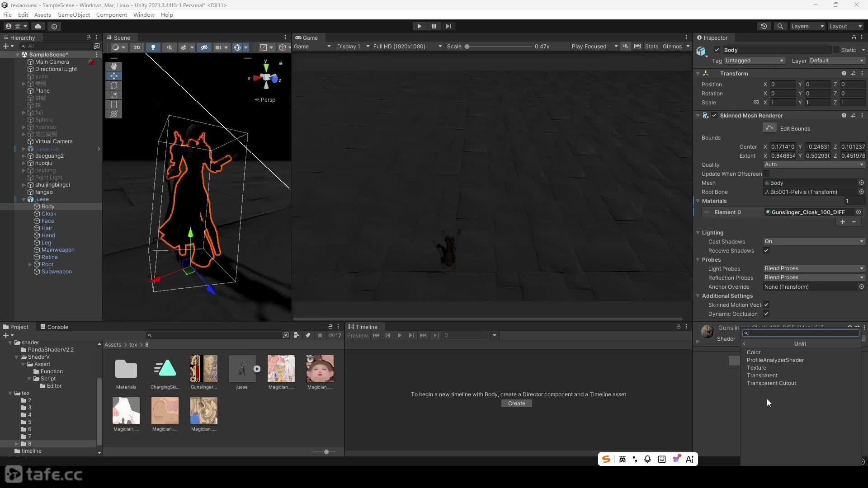This screenshot has height=488, width=868.
Task: Click the Pause button
Action: [434, 26]
